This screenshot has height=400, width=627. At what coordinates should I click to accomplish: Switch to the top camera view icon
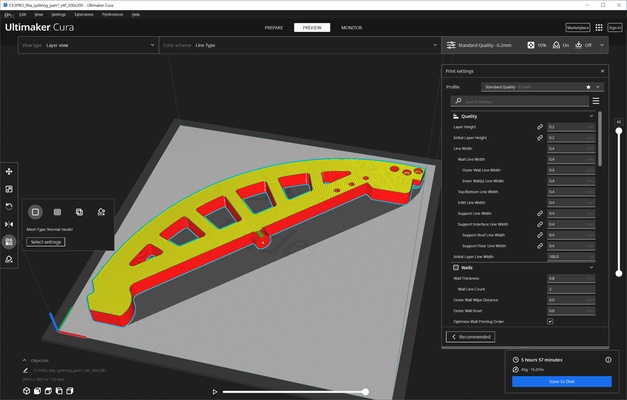pos(48,391)
